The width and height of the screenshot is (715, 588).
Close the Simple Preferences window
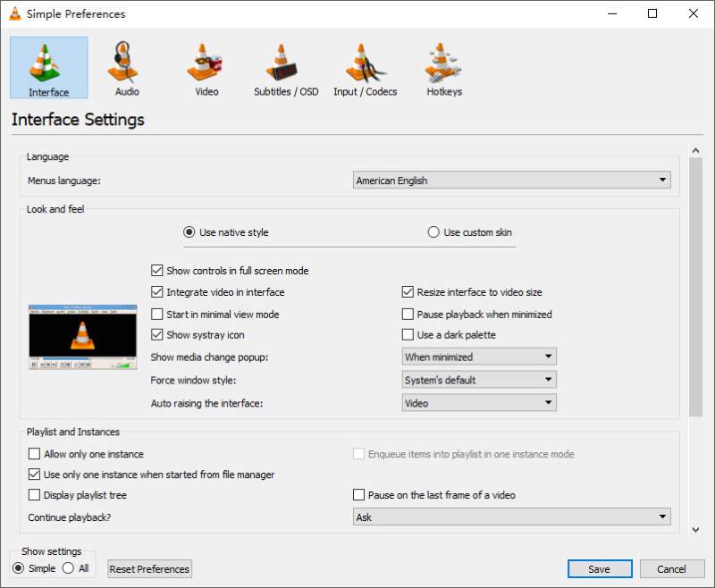[x=694, y=13]
